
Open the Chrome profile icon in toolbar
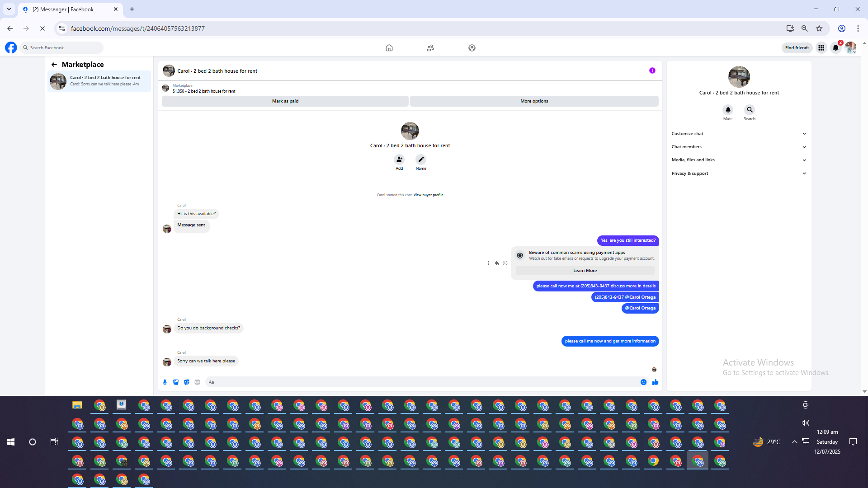[842, 28]
